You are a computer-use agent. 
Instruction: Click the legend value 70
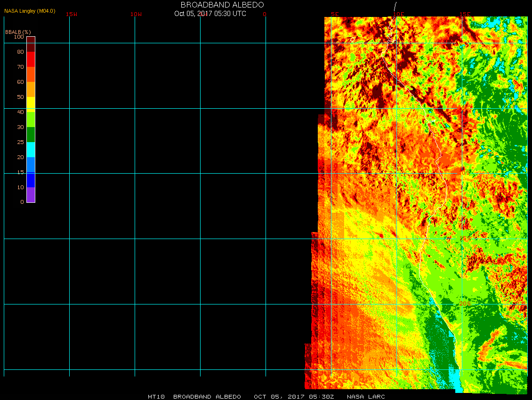[21, 67]
